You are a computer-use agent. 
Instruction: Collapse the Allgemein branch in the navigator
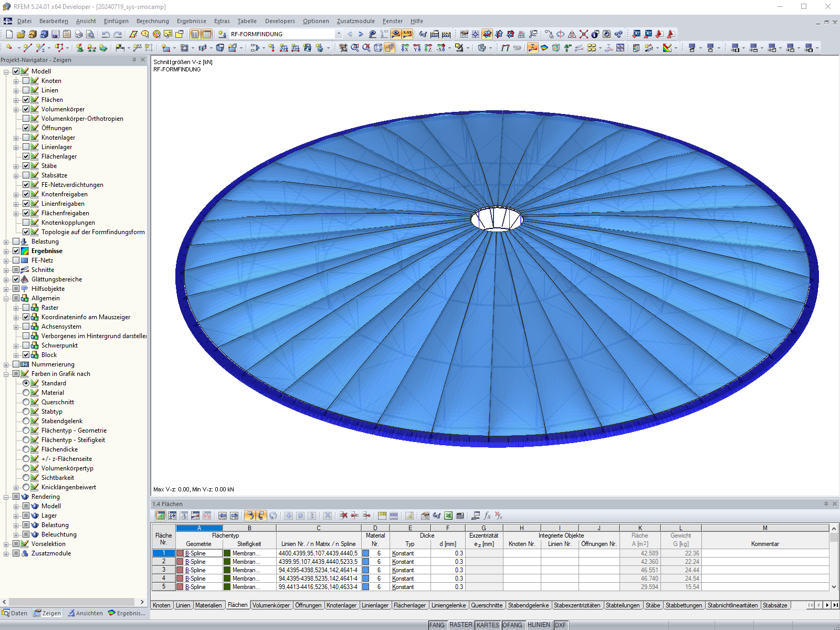(x=7, y=298)
